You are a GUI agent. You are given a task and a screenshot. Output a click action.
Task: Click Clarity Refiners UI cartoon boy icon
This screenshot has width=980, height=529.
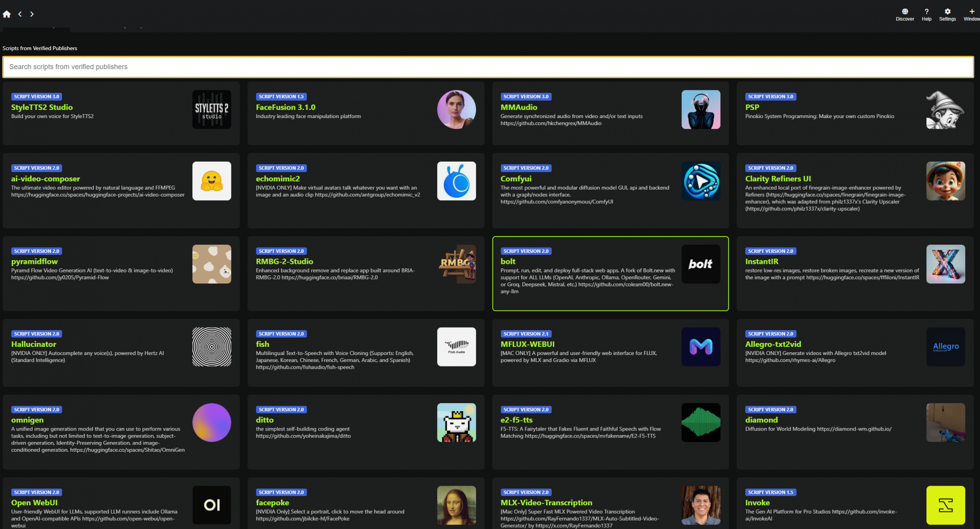[945, 181]
